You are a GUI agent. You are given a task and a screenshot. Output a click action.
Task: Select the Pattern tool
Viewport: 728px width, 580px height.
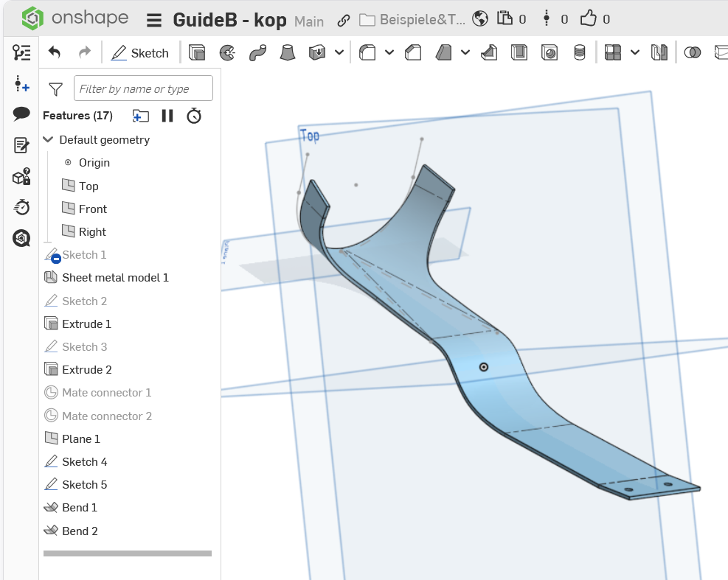click(x=613, y=52)
